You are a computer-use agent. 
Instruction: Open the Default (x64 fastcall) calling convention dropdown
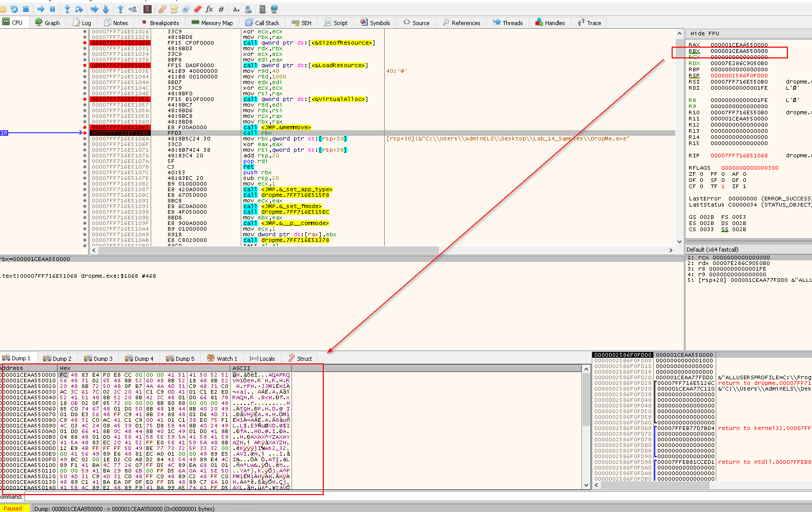coord(748,250)
